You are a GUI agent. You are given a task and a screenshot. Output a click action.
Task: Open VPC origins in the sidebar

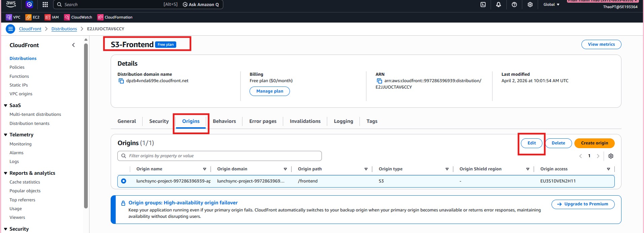[21, 94]
